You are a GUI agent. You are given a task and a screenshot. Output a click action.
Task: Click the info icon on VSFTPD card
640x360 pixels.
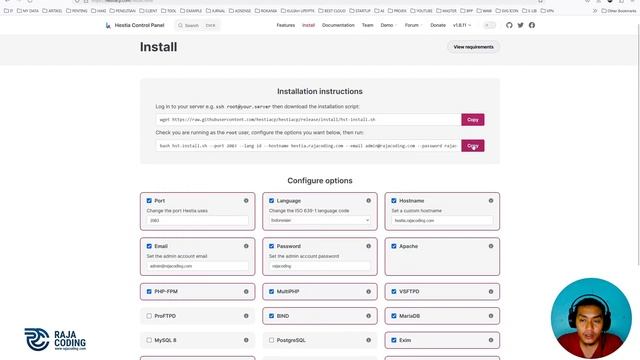tap(491, 291)
